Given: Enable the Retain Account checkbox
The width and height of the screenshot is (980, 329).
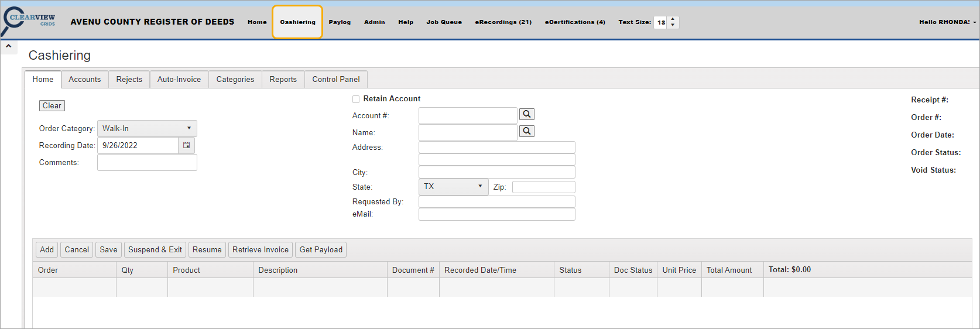Looking at the screenshot, I should (356, 99).
